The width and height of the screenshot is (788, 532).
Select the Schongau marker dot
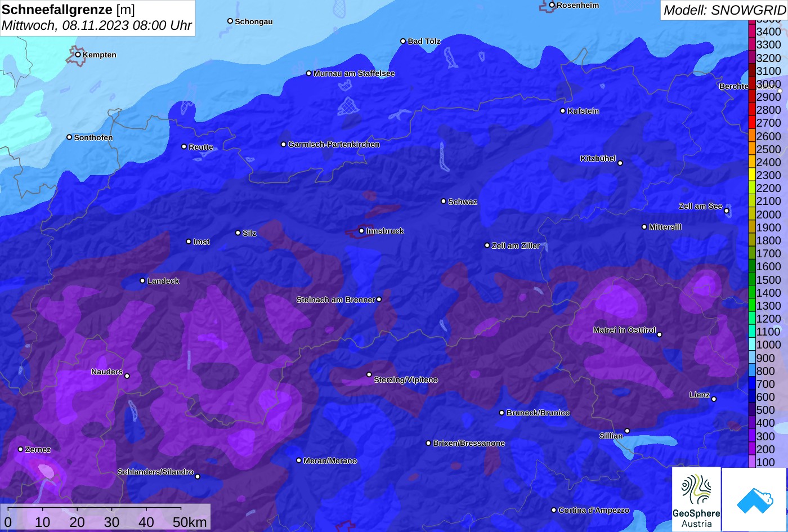(x=230, y=21)
